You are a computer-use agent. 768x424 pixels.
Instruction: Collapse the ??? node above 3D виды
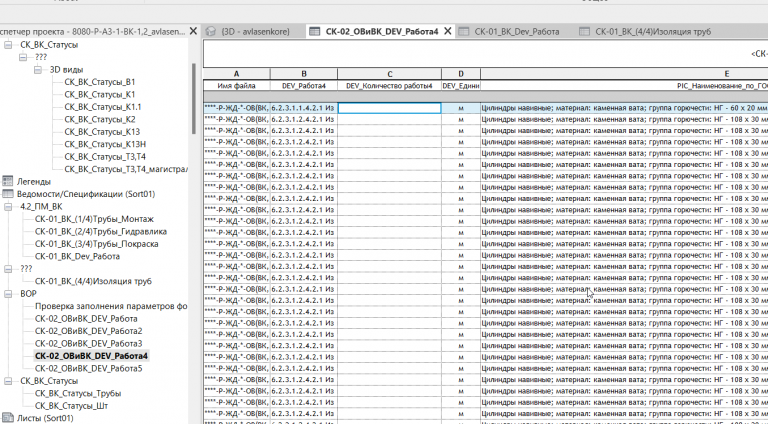(x=23, y=57)
